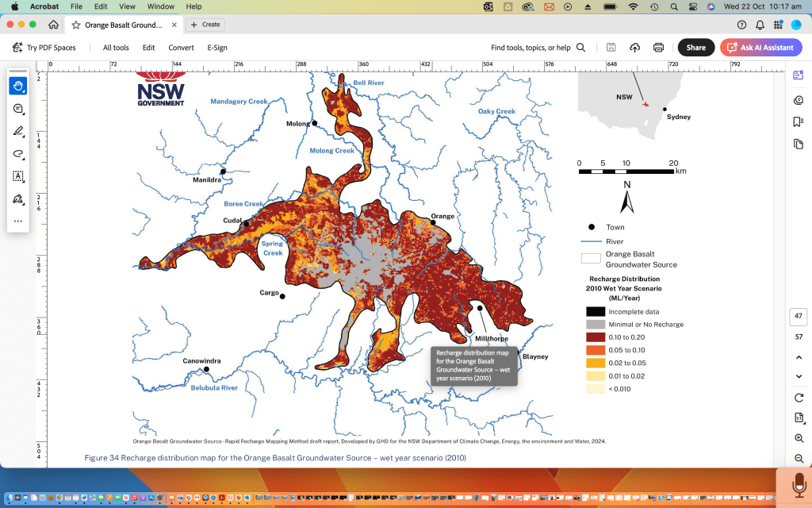Go to next page with down chevron
Viewport: 812px width, 508px height.
798,376
